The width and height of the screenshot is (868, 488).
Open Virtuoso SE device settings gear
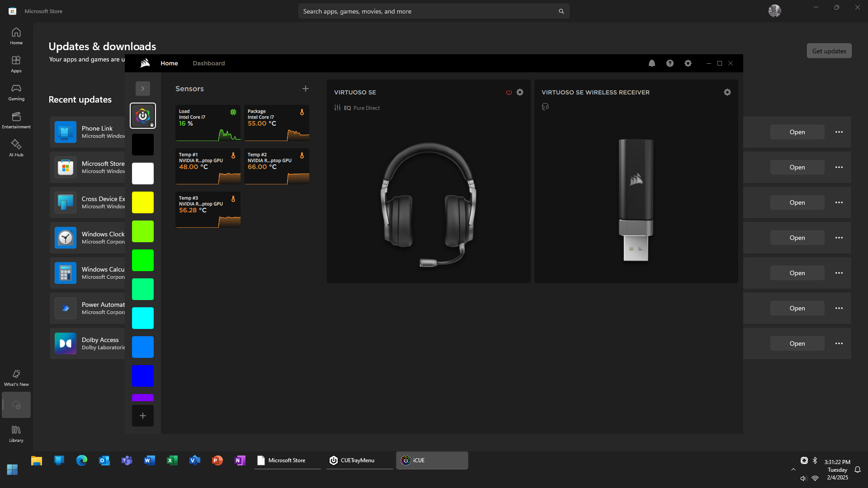[520, 92]
